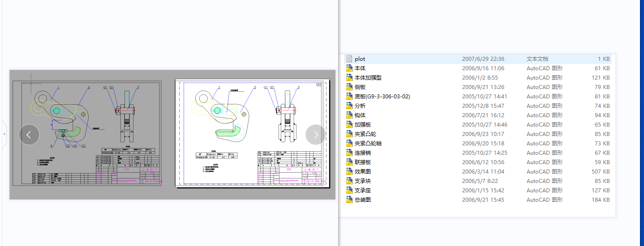The image size is (644, 246).
Task: Click the size '1 KB' of plot
Action: pos(604,59)
